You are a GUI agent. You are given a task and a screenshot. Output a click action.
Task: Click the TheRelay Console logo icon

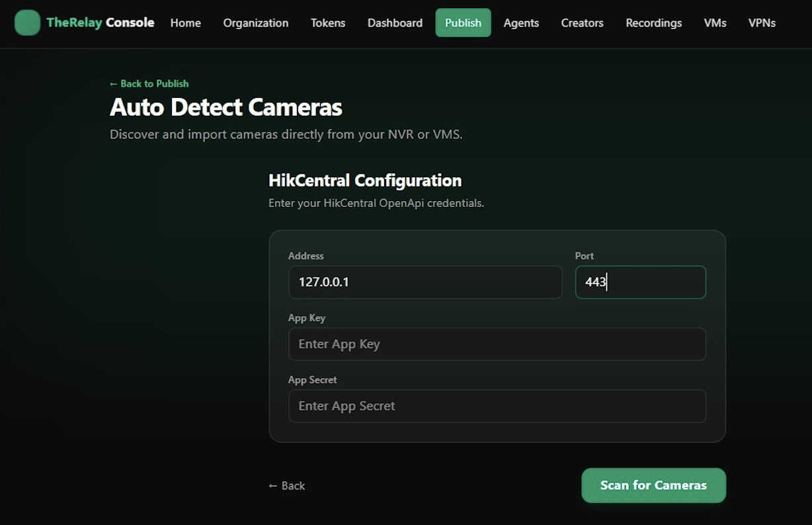pyautogui.click(x=27, y=22)
